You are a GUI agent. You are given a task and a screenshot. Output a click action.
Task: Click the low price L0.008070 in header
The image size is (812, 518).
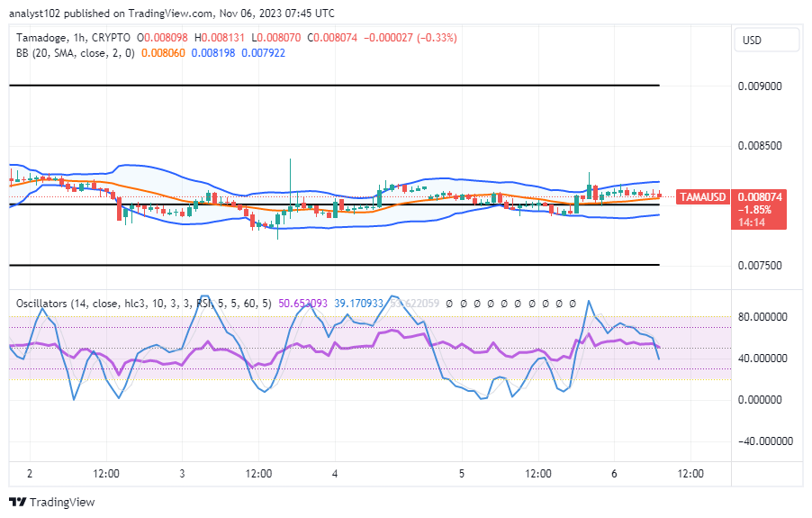[x=276, y=38]
